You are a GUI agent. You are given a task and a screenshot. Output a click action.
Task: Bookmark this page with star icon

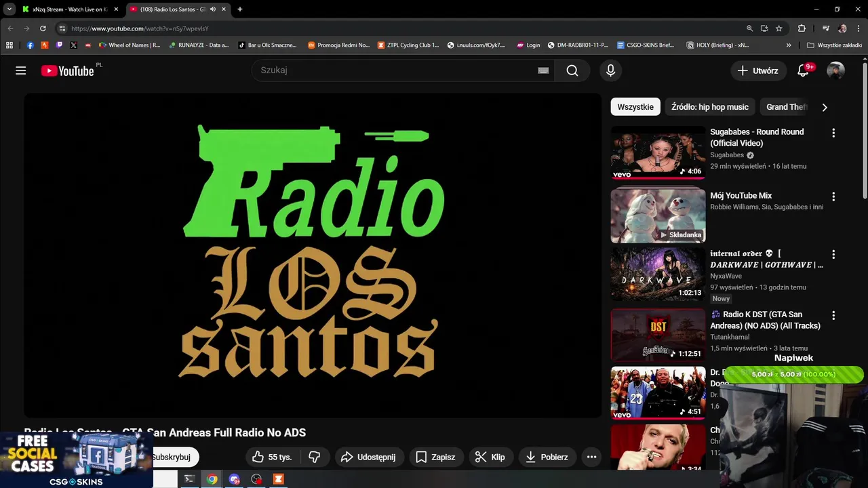pos(779,28)
